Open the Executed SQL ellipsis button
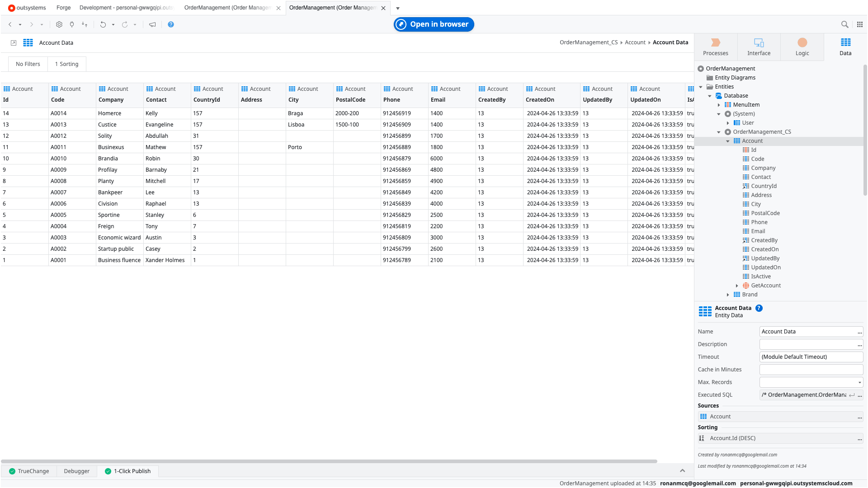 point(860,395)
